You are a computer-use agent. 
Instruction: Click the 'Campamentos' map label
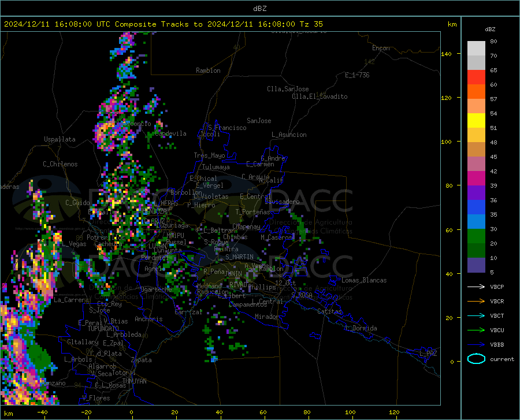(x=248, y=304)
